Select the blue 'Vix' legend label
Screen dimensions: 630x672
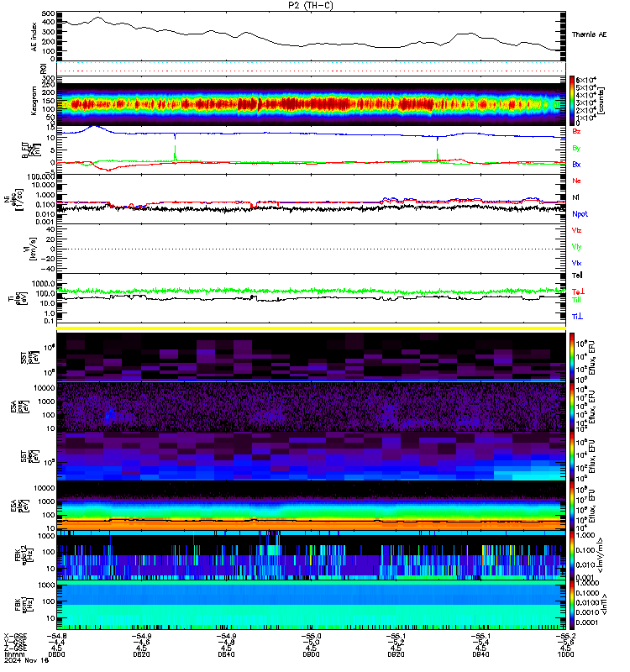pos(576,263)
